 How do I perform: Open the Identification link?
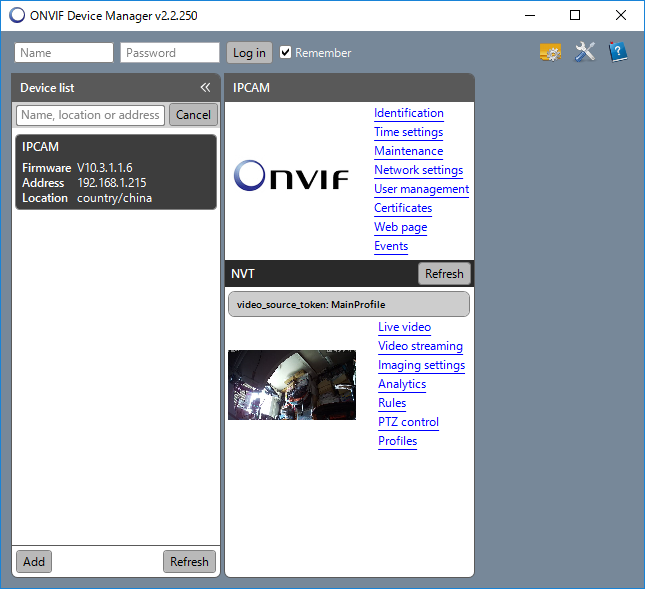[x=409, y=113]
